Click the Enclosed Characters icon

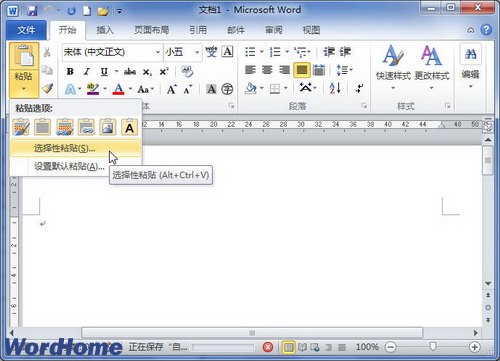point(227,89)
